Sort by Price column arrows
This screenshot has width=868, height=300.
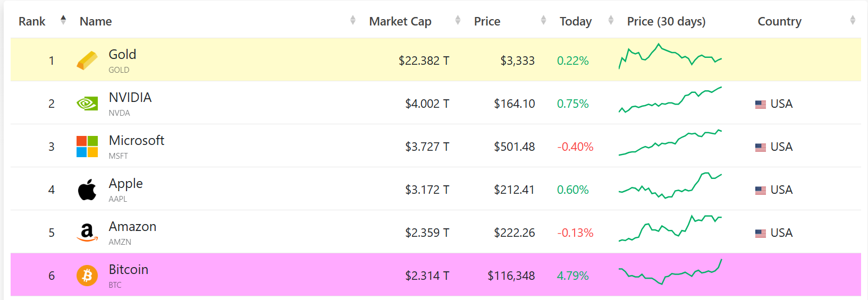(x=543, y=20)
